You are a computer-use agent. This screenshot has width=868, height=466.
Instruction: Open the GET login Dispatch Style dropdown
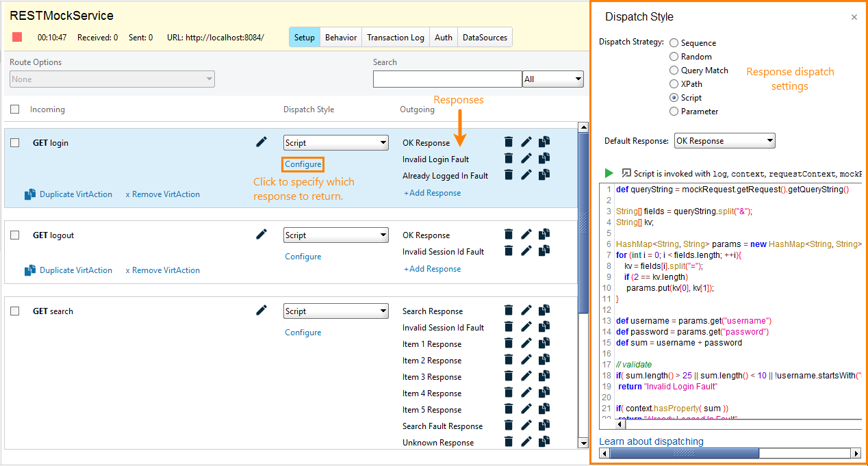point(336,143)
